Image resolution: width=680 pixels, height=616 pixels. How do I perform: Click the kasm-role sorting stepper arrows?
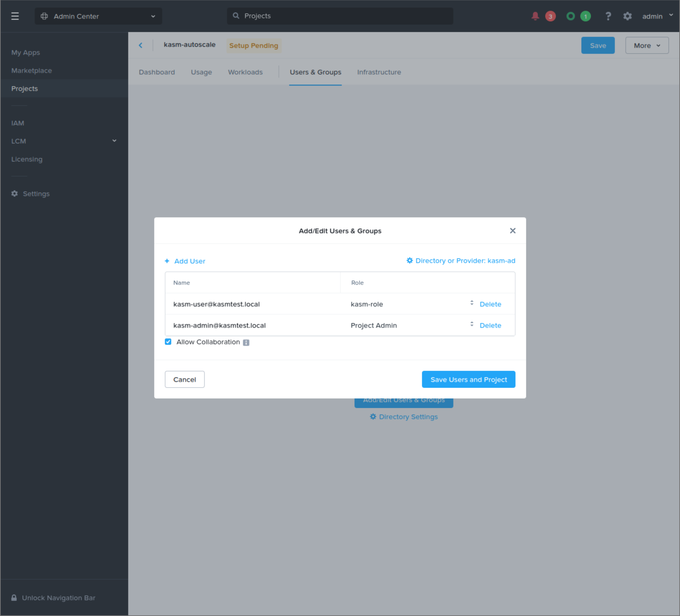(x=471, y=303)
